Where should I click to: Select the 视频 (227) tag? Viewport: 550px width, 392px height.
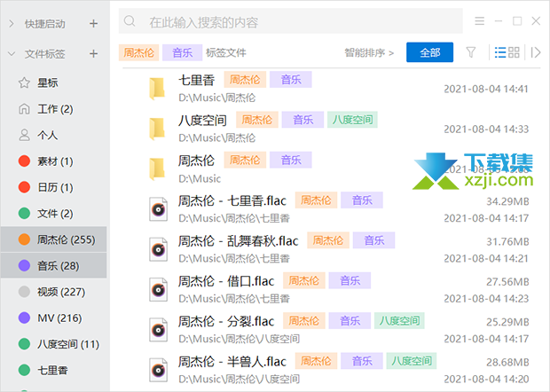53,292
